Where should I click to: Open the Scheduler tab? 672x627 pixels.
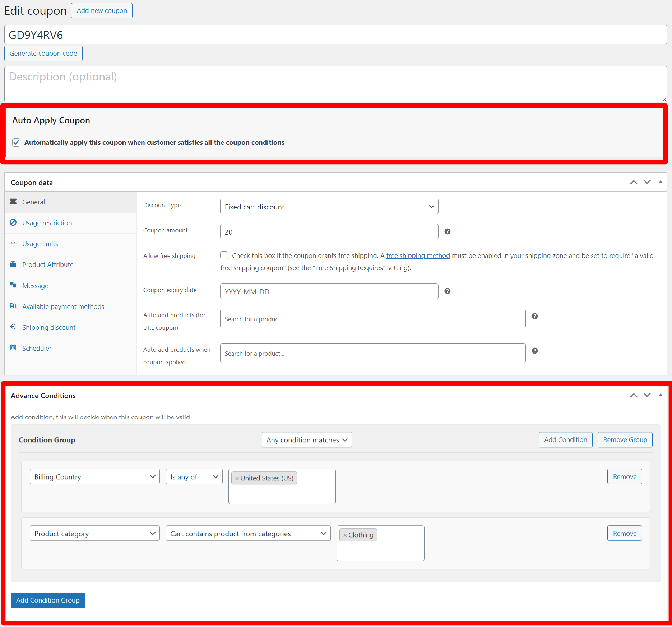(71, 348)
